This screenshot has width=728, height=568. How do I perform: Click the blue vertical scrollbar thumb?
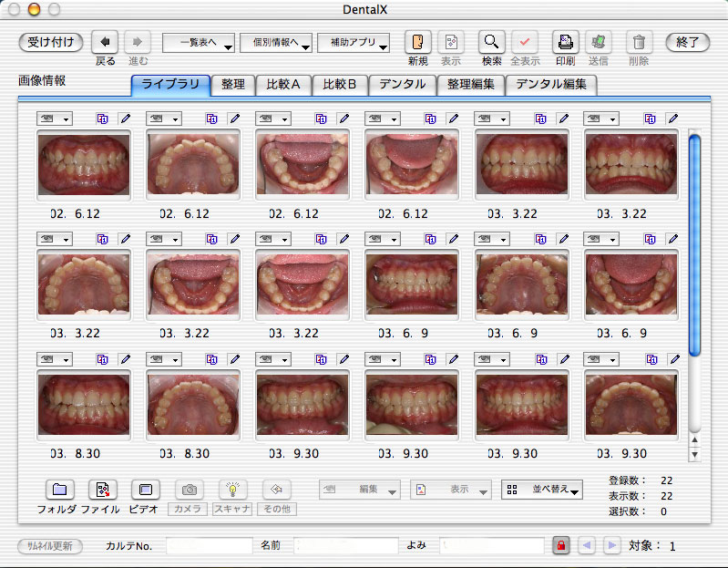coord(694,244)
